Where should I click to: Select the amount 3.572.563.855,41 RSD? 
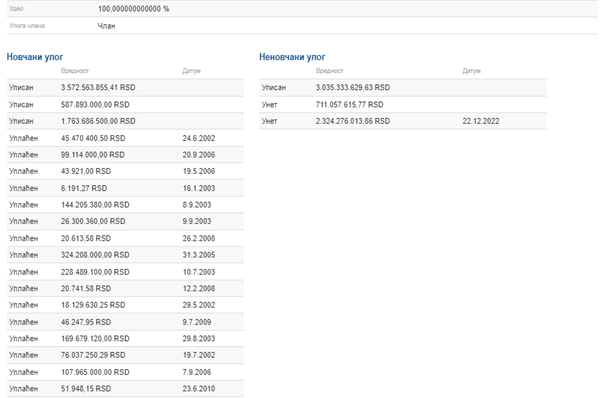pyautogui.click(x=98, y=88)
